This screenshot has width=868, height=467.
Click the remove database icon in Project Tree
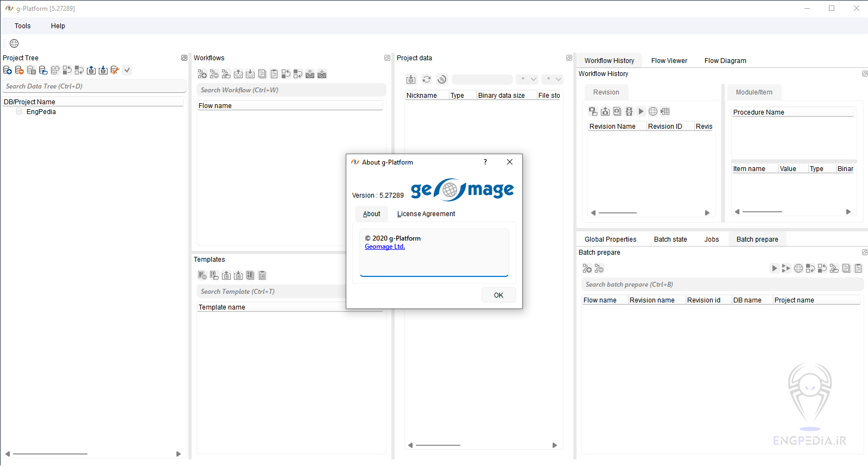click(20, 70)
